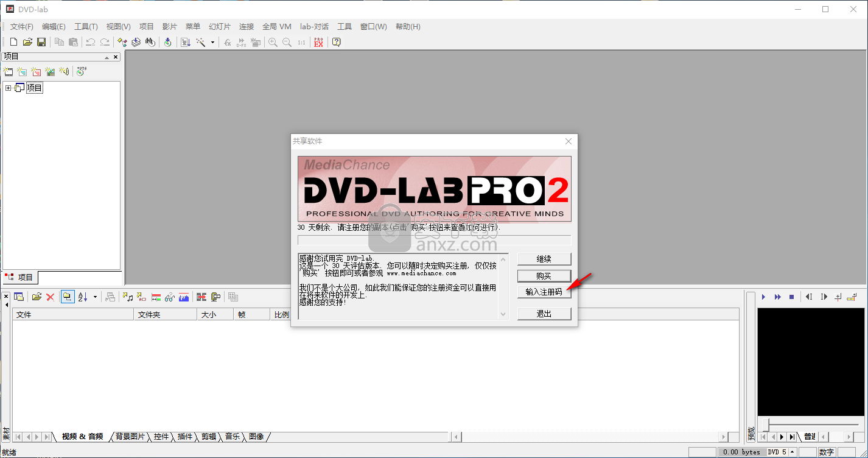The height and width of the screenshot is (458, 868).
Task: Open the 文件(F) menu
Action: point(22,26)
